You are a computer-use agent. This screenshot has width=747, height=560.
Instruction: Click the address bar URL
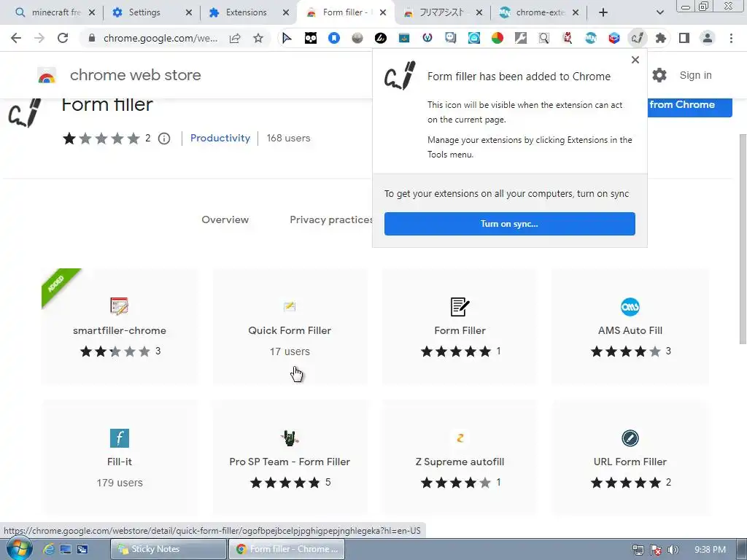160,38
